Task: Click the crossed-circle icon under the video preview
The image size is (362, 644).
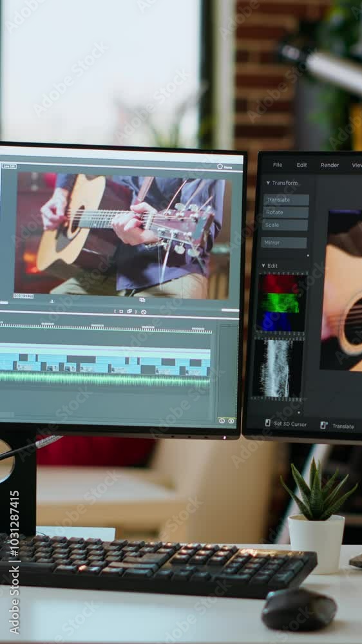Action: coord(144,312)
